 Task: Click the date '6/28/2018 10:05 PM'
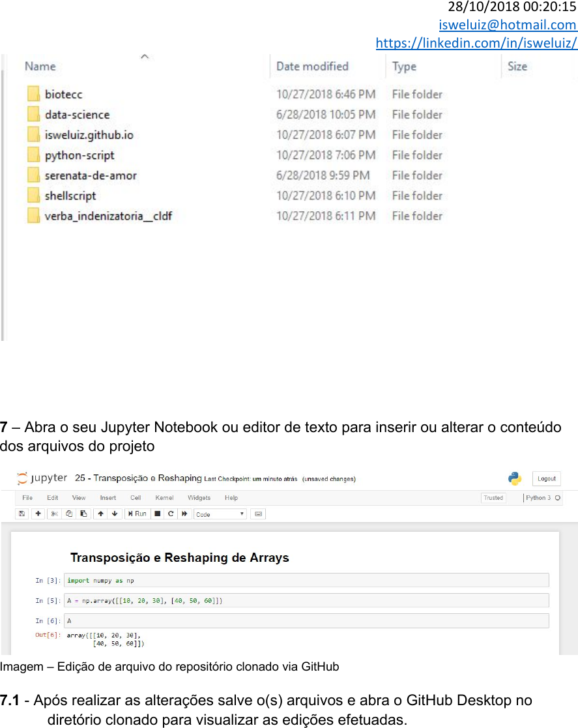click(x=326, y=115)
